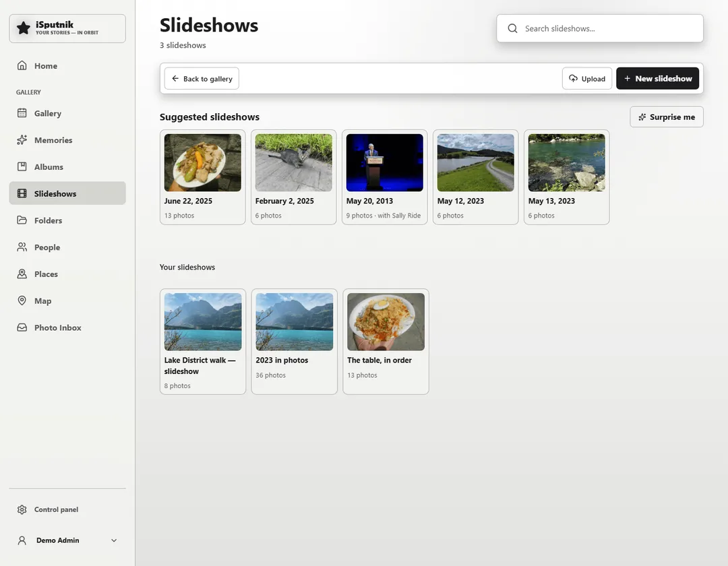Click the "Your slideshows" heading
Image resolution: width=728 pixels, height=566 pixels.
(x=187, y=268)
